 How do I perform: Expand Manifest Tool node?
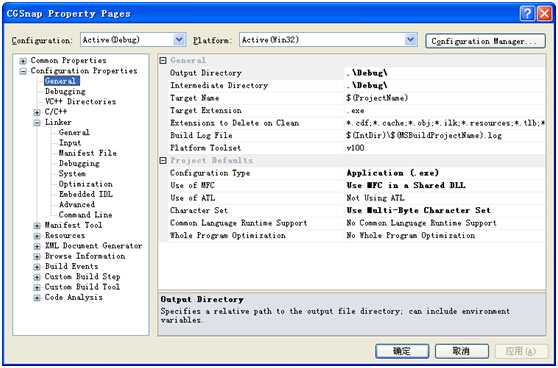37,226
